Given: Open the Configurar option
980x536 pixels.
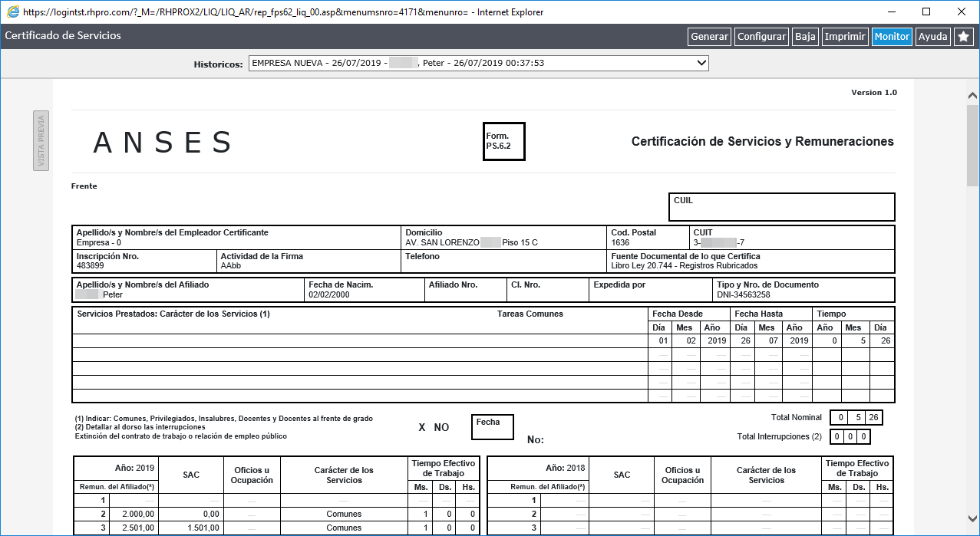Looking at the screenshot, I should [x=761, y=36].
